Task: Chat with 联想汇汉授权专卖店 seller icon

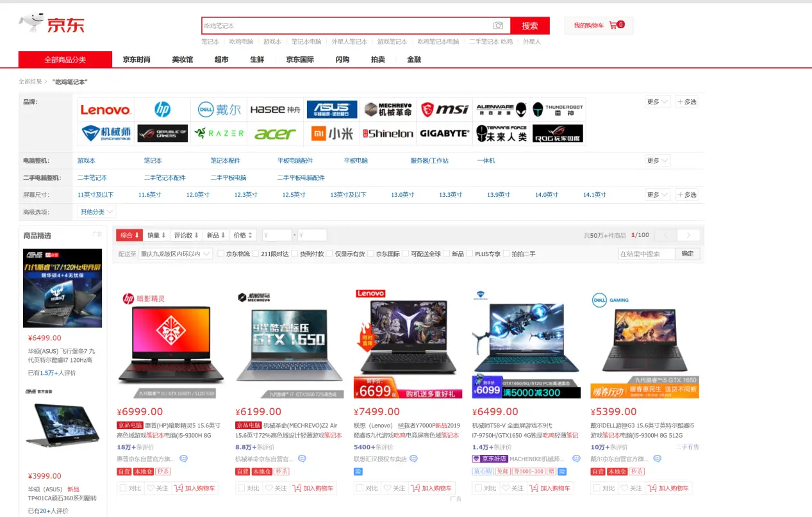Action: tap(413, 459)
